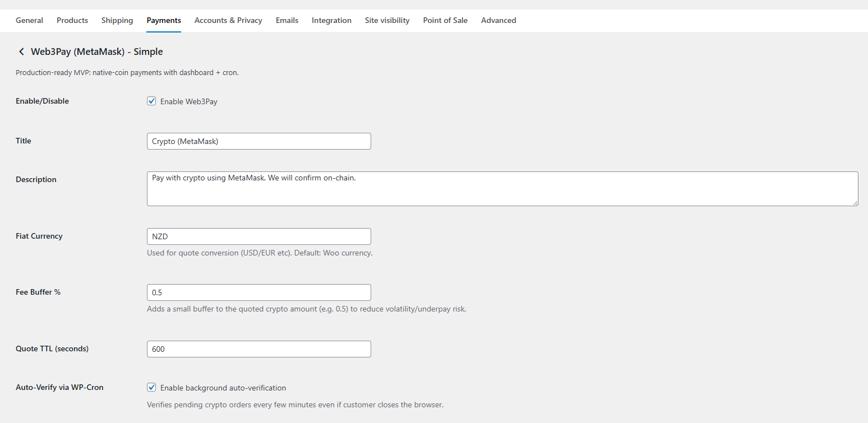This screenshot has width=868, height=423.
Task: Focus the Title input field
Action: [259, 141]
